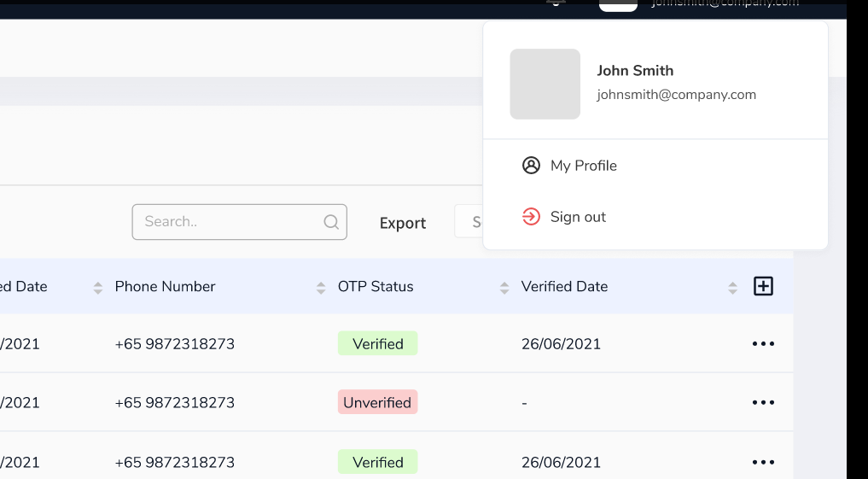Open three-dot menu for the Unverified row
868x479 pixels.
[x=763, y=403]
